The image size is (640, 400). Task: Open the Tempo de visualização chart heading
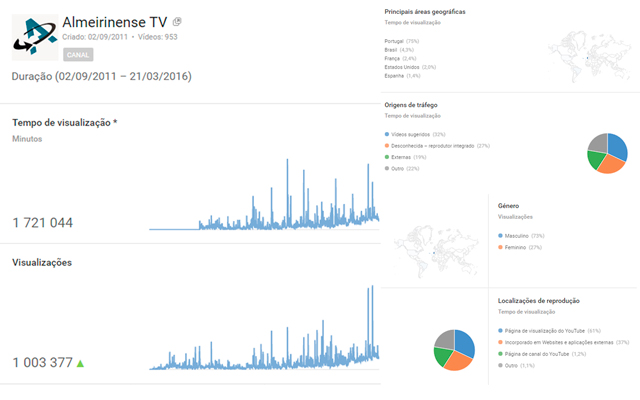(x=64, y=123)
